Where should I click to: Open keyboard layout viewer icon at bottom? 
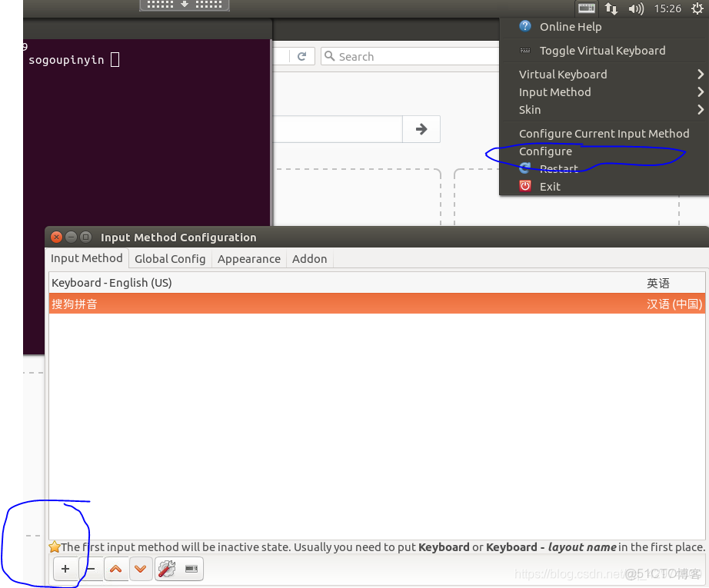pyautogui.click(x=190, y=569)
